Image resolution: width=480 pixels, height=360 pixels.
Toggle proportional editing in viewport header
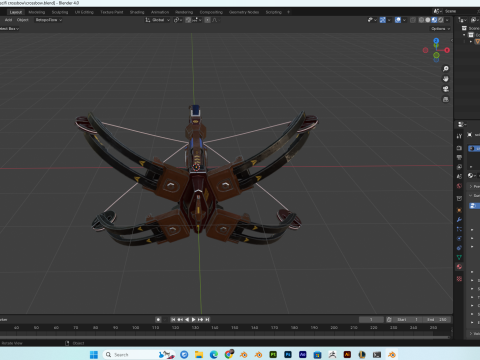(x=207, y=20)
